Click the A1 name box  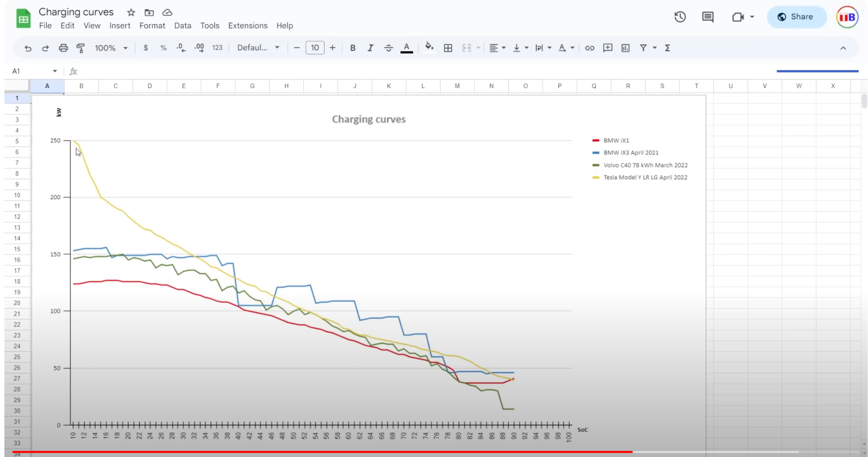pyautogui.click(x=34, y=71)
